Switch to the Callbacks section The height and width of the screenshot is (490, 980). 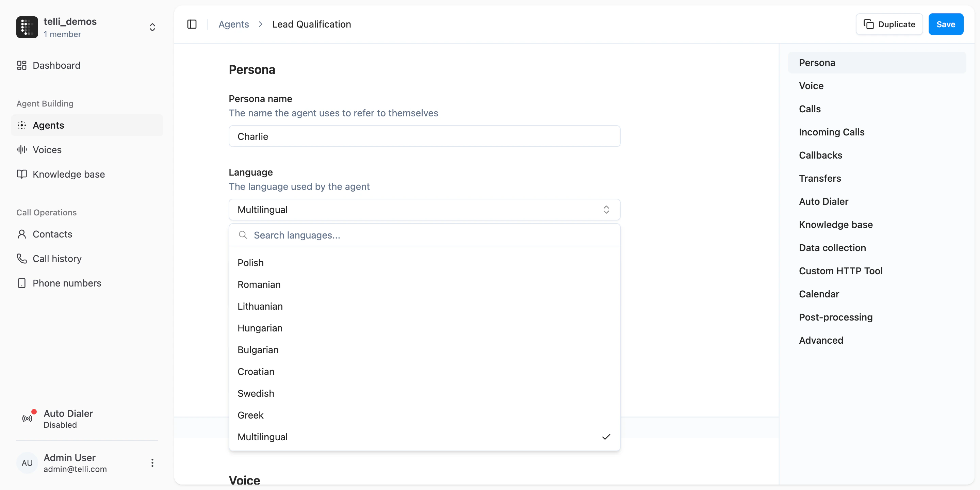820,155
